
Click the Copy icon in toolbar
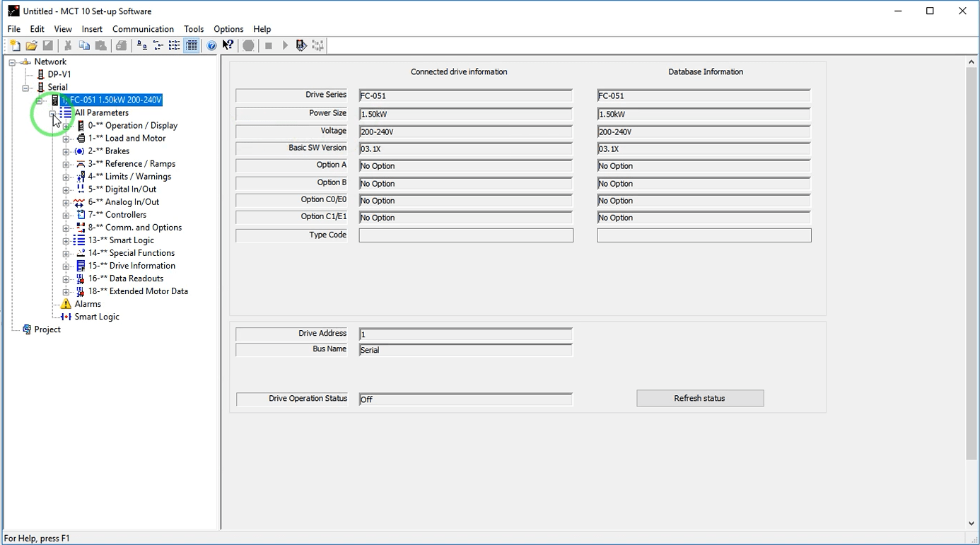(84, 45)
